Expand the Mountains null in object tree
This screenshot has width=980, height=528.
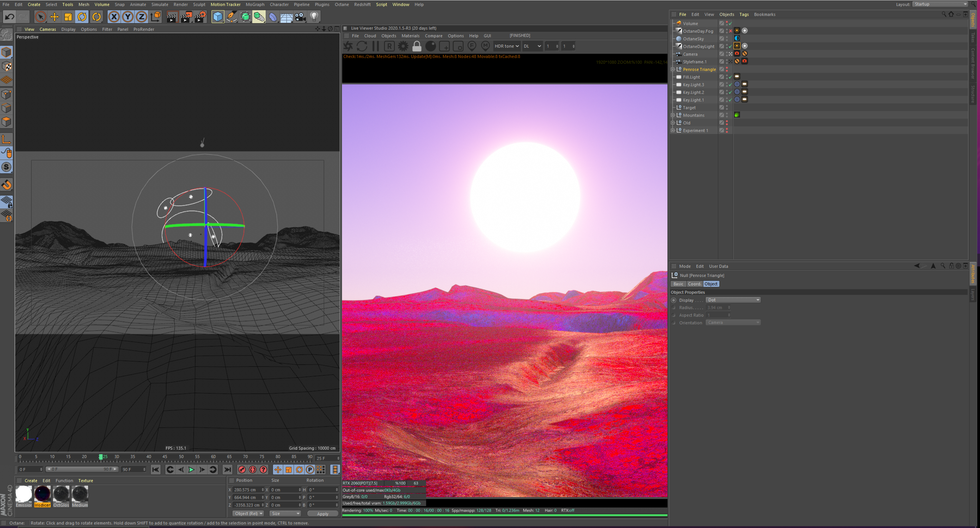point(673,115)
